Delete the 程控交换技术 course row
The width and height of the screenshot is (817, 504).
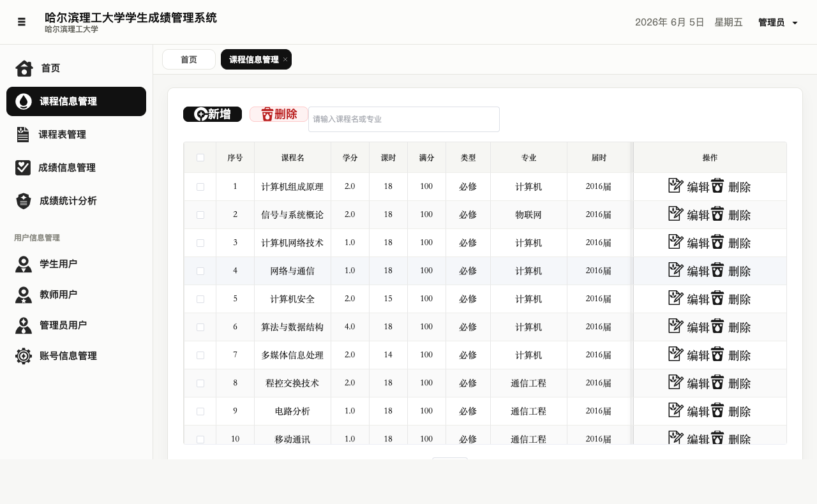tap(731, 383)
